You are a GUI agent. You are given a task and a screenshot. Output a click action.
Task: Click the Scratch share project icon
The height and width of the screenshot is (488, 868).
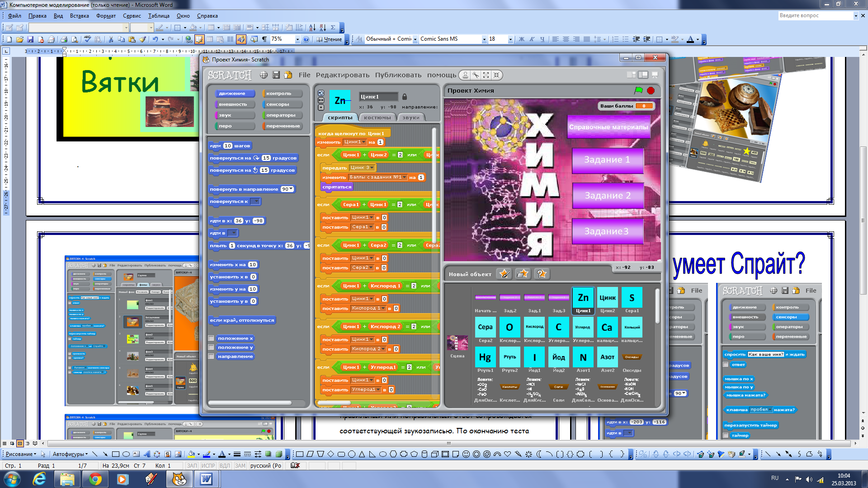(288, 75)
